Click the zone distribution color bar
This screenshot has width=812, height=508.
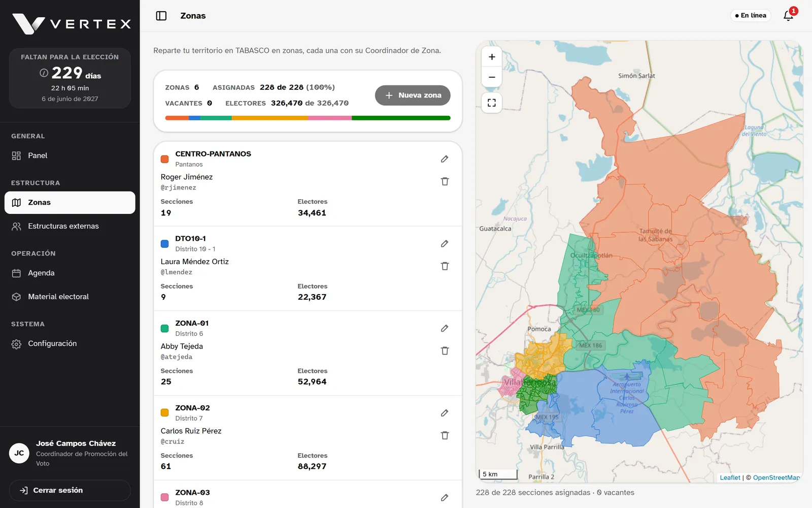coord(308,118)
